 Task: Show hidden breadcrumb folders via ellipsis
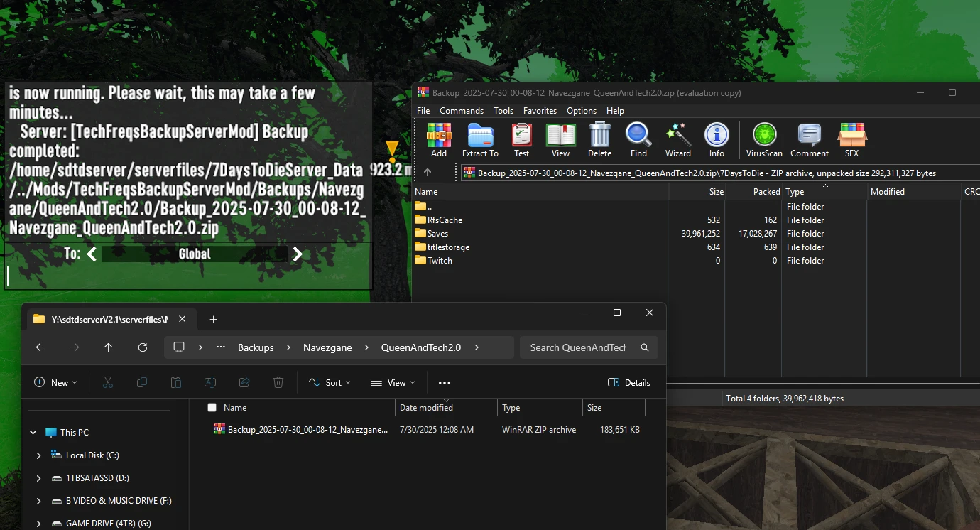click(x=221, y=347)
